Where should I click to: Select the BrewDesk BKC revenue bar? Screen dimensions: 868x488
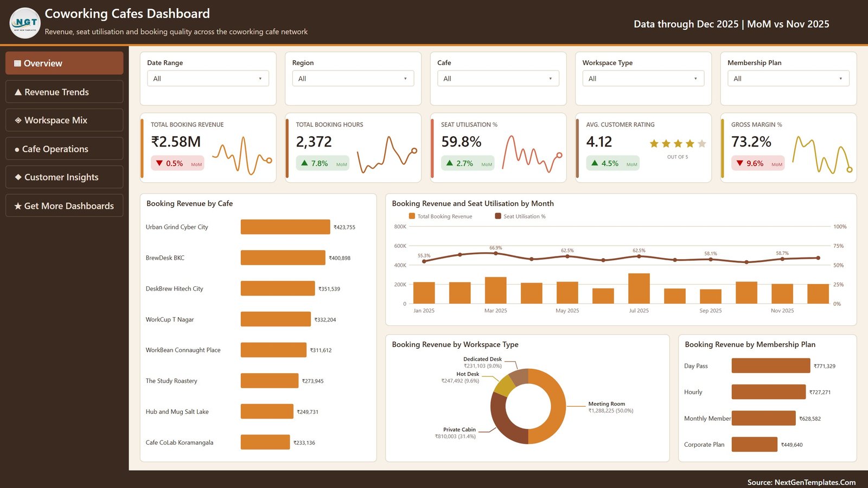tap(283, 258)
